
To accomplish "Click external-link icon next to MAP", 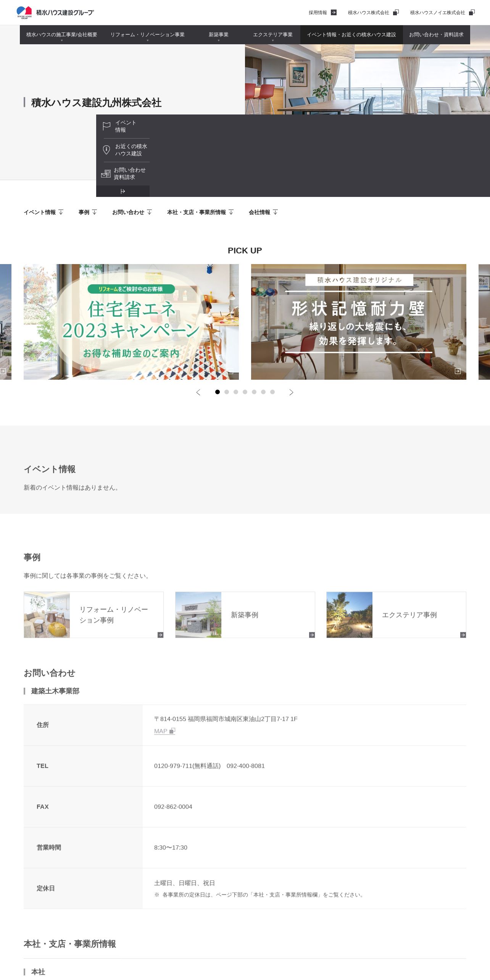I will point(172,731).
